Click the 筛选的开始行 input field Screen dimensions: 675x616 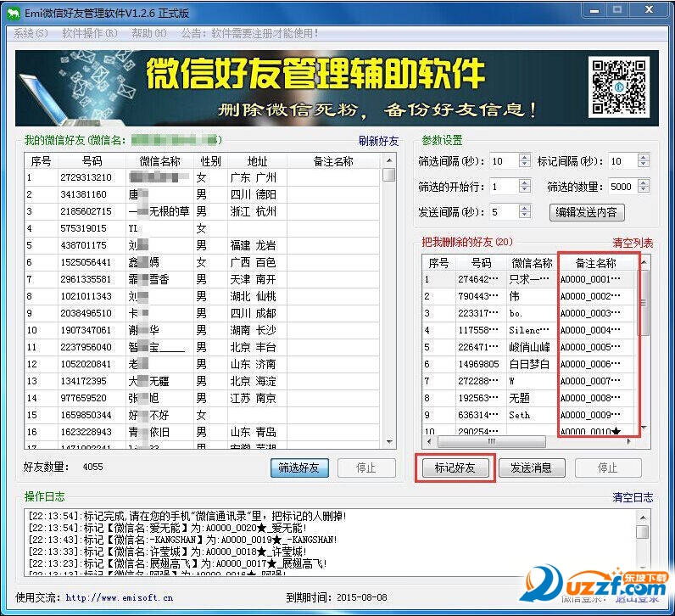tap(504, 187)
